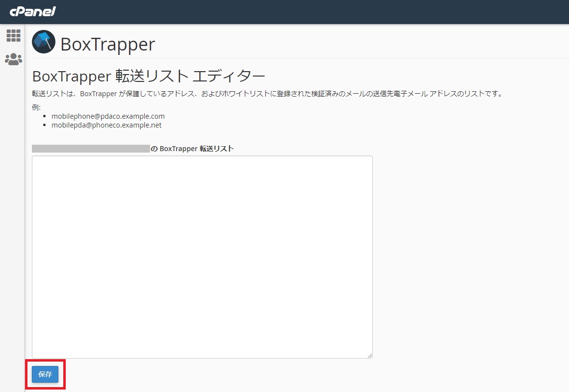Click the BoxTrapper page title text
Viewport: 569px width, 392px height.
tap(108, 44)
